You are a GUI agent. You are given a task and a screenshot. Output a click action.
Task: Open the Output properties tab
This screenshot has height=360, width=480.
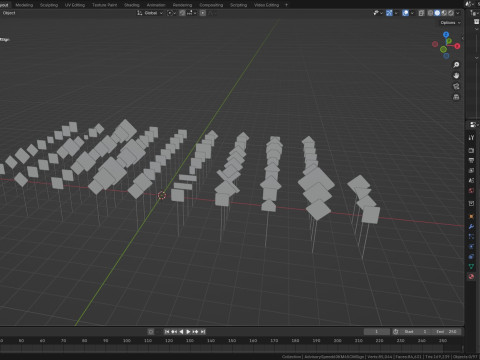coord(471,161)
